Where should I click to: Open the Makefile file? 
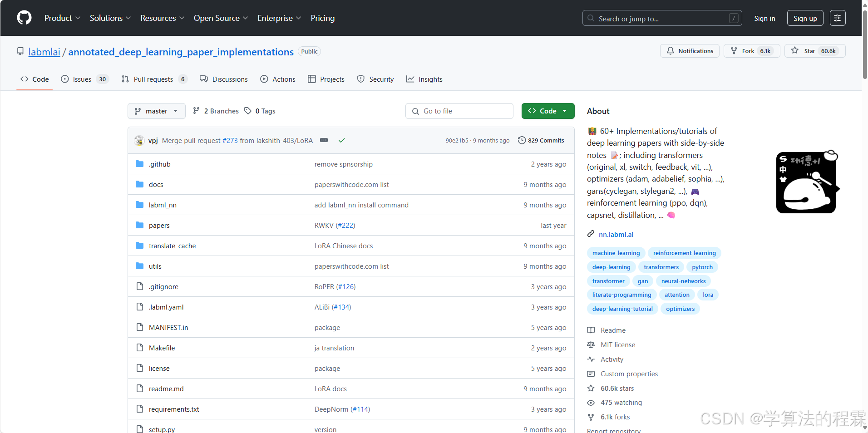click(162, 348)
